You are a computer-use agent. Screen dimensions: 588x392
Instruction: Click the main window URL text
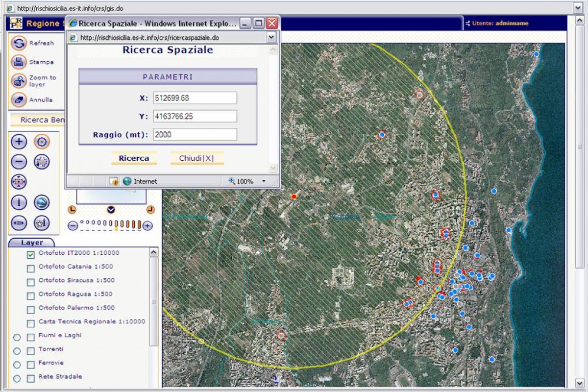tap(70, 8)
